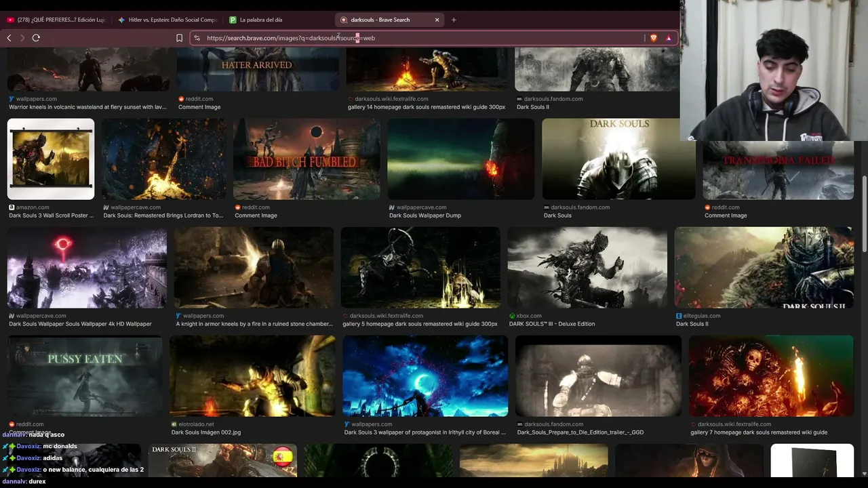Click chat message 'adidas' from Davoxiz
Screen dimensions: 868x488
point(52,458)
